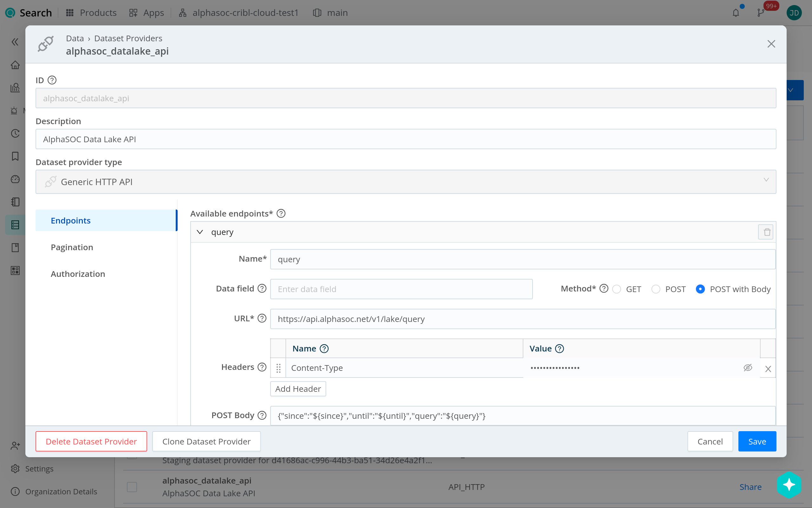The image size is (812, 508).
Task: Click help icon in Value column header
Action: pos(559,348)
